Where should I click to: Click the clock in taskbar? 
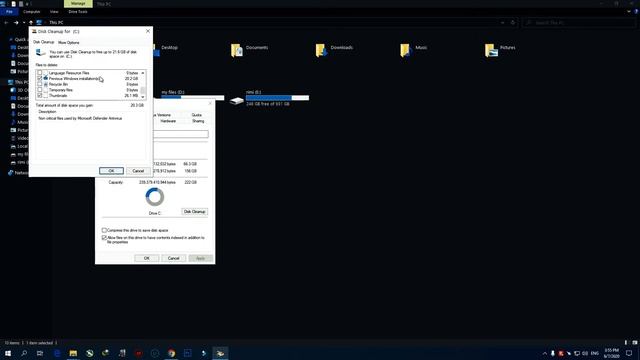click(611, 353)
